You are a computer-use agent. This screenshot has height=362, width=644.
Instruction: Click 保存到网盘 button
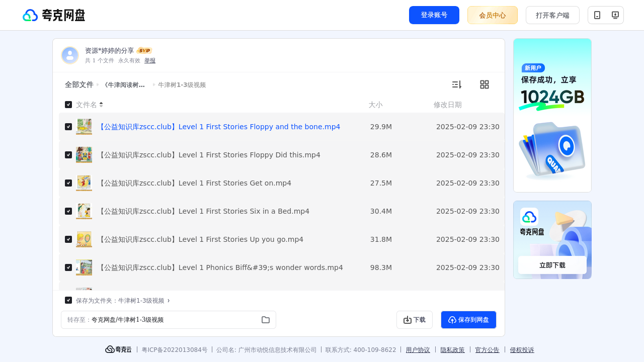(x=468, y=320)
